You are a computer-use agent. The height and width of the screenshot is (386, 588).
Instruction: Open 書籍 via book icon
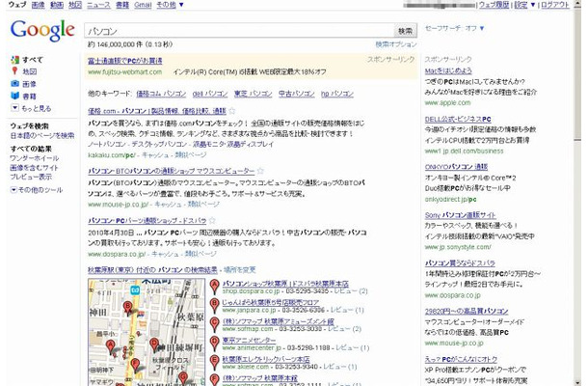pos(15,96)
